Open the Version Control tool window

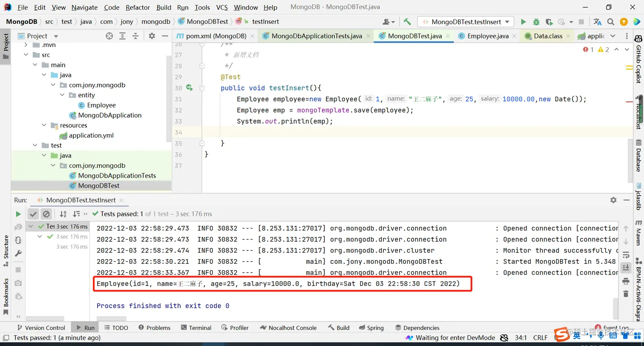coord(40,328)
